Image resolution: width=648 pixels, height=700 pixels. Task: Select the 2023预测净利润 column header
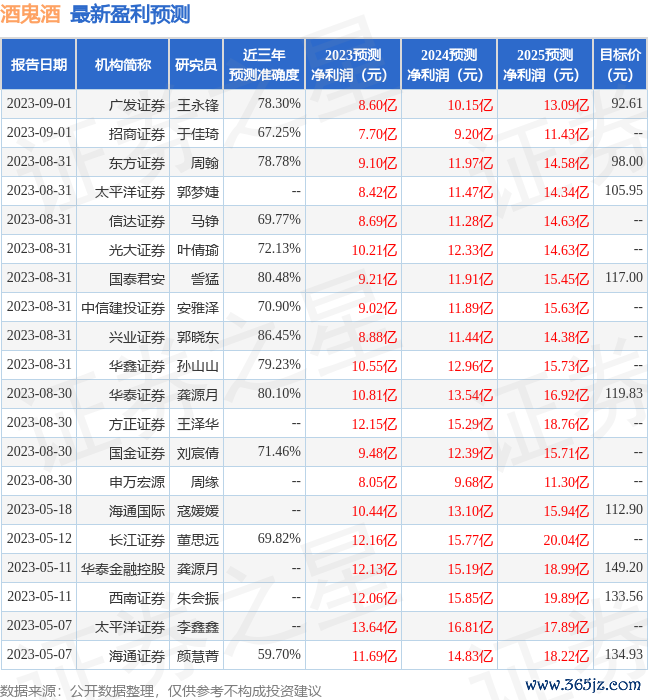353,65
